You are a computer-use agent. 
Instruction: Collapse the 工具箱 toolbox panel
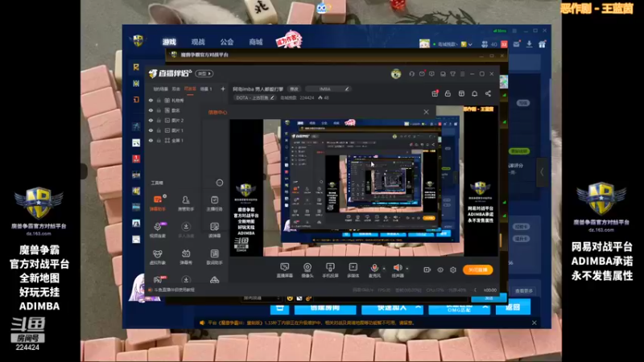[x=219, y=183]
